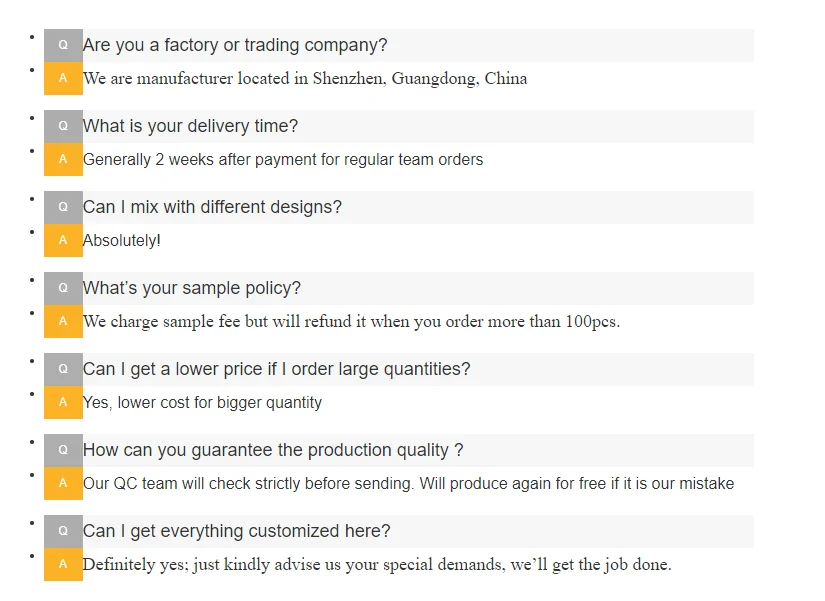
Task: Click the A icon beside sample fee answer
Action: pyautogui.click(x=63, y=321)
